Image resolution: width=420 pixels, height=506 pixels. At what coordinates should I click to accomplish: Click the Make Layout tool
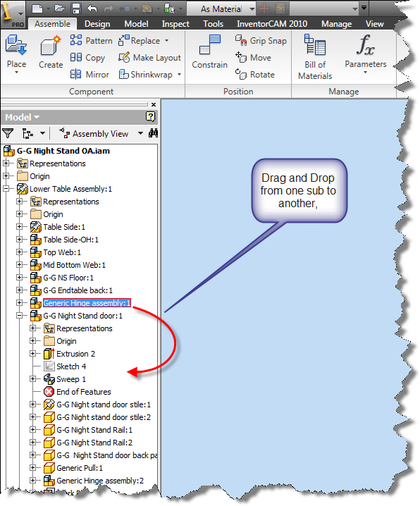coord(149,58)
